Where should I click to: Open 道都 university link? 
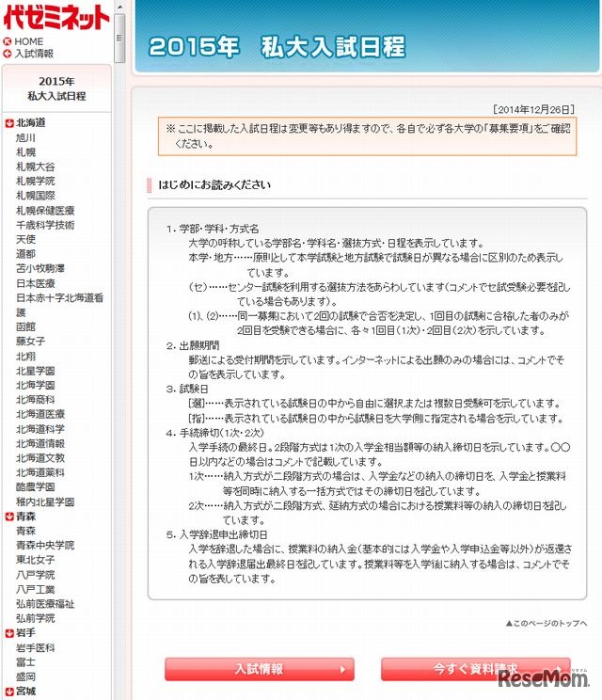(26, 254)
